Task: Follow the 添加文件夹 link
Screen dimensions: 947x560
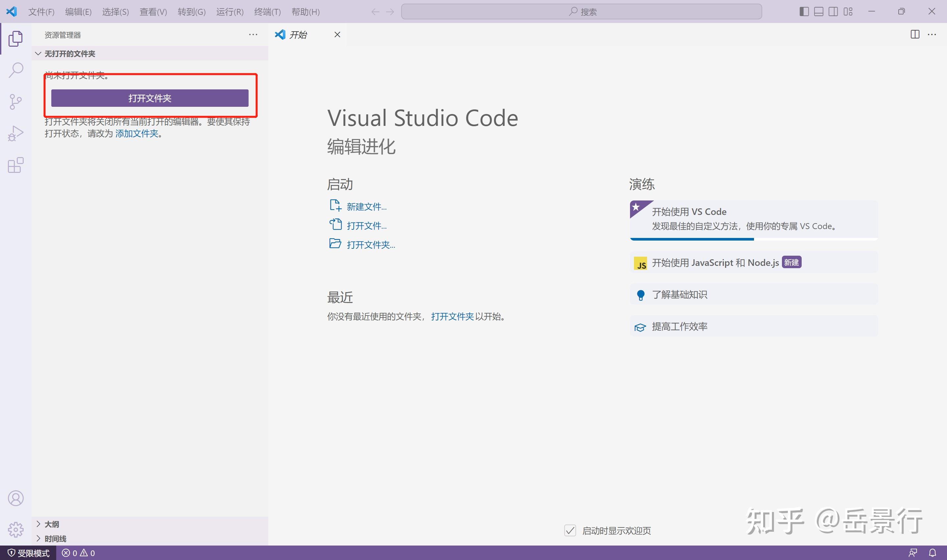Action: 137,133
